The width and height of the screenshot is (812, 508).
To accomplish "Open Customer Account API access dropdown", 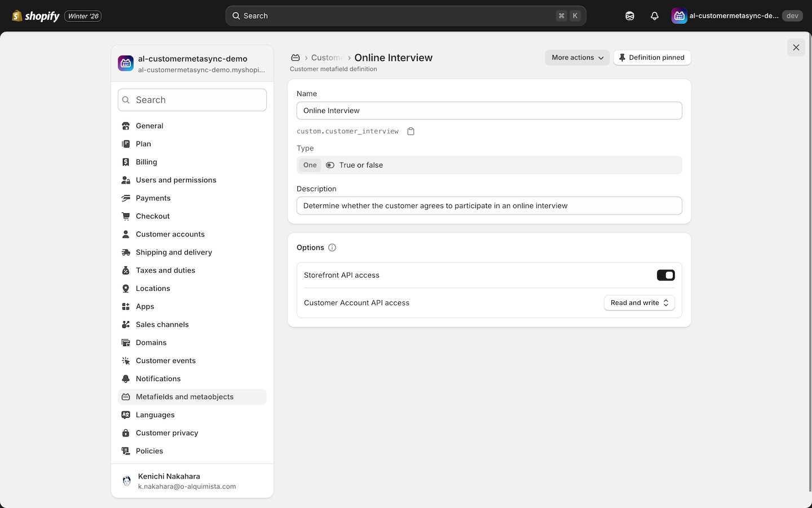I will coord(639,303).
